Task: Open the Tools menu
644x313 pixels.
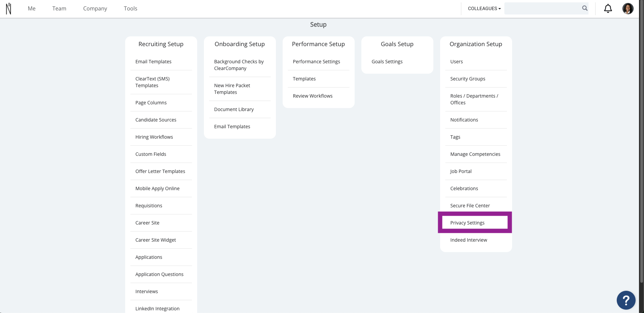Action: coord(131,8)
